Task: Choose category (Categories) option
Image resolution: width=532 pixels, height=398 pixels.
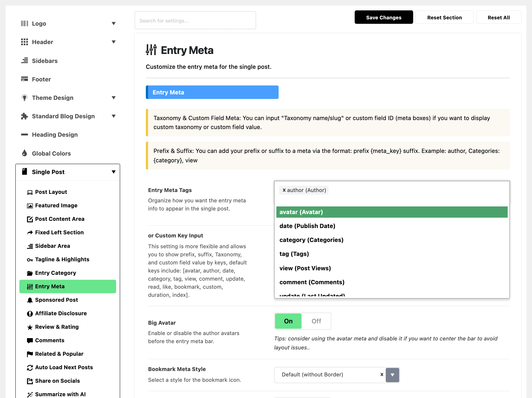Action: click(392, 240)
